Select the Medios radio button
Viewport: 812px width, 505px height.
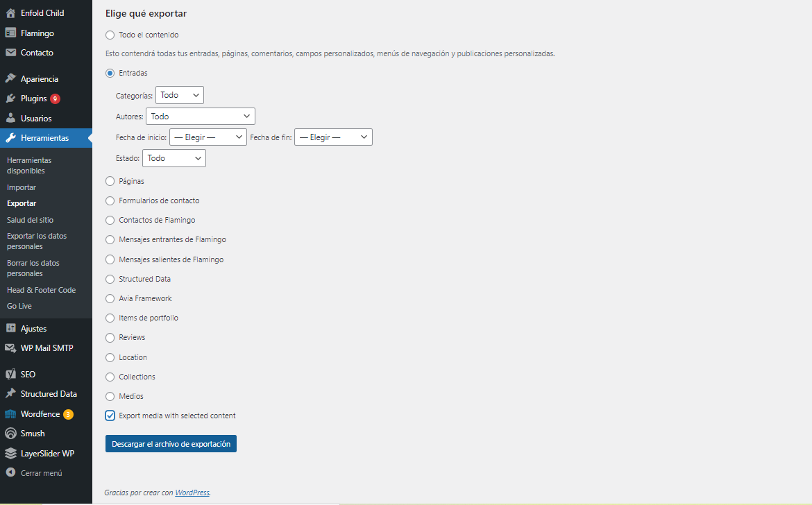[x=110, y=396]
